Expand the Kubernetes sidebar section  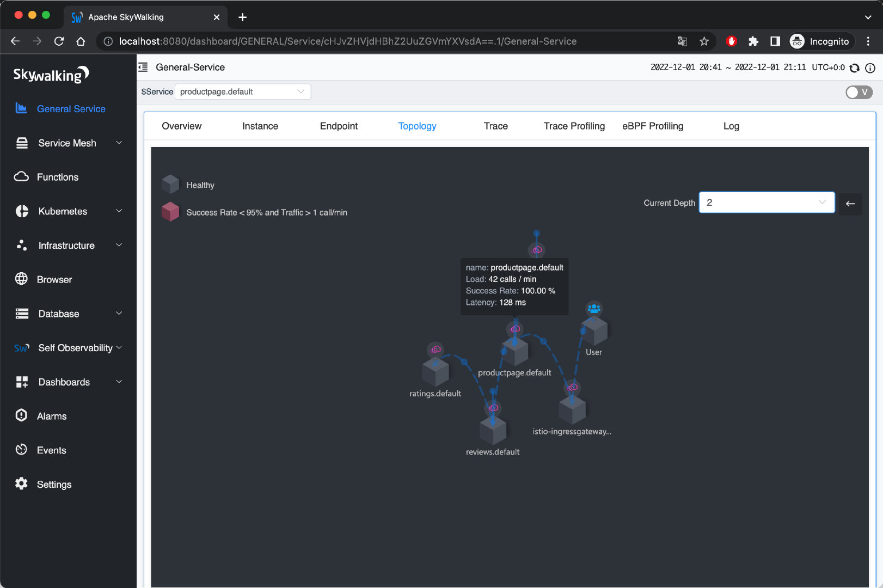(68, 211)
